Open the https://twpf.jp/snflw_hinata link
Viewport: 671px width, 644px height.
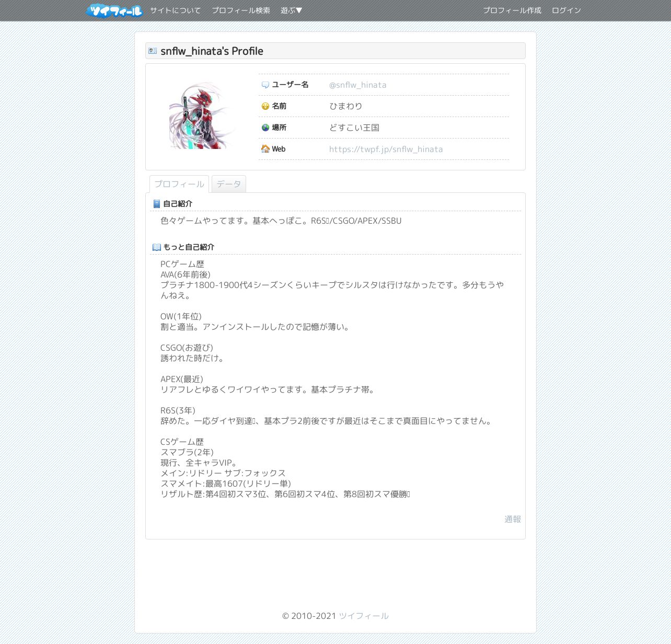[386, 149]
